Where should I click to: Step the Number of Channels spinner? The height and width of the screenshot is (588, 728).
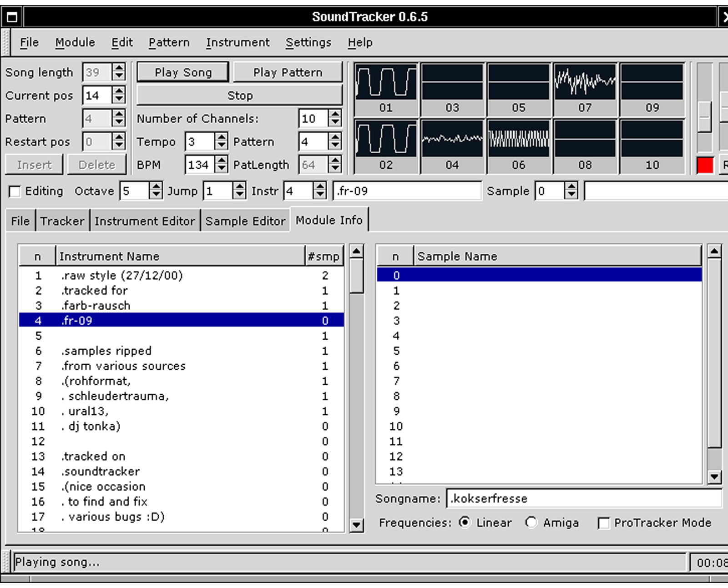click(x=335, y=118)
